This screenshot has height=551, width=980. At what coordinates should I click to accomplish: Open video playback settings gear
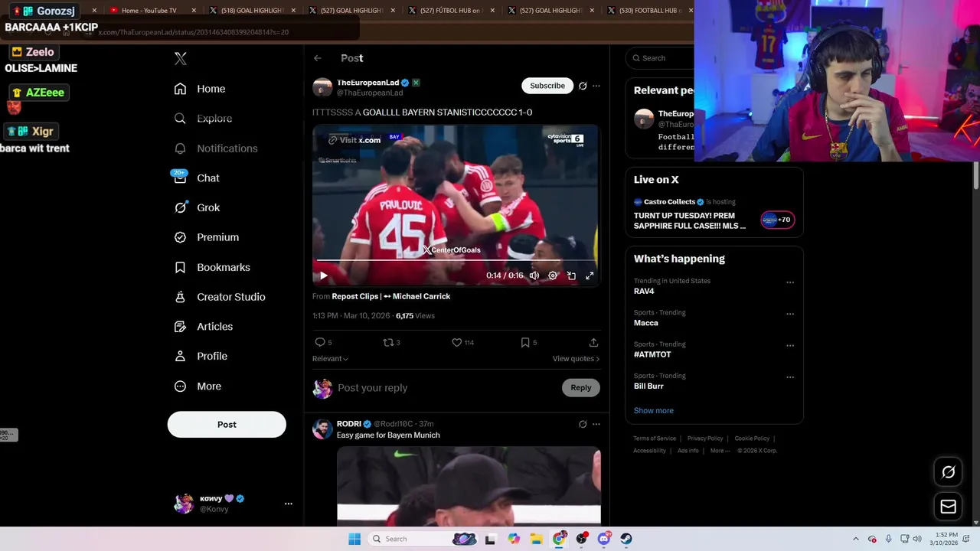(x=553, y=275)
